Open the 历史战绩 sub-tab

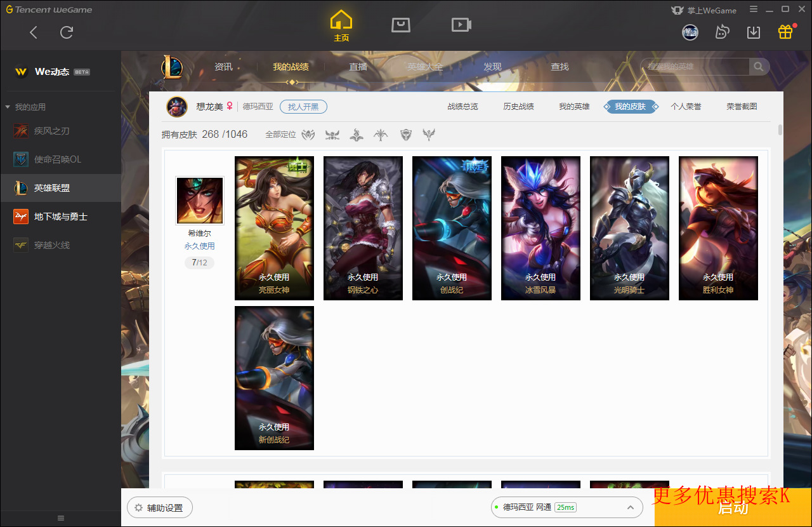(519, 107)
